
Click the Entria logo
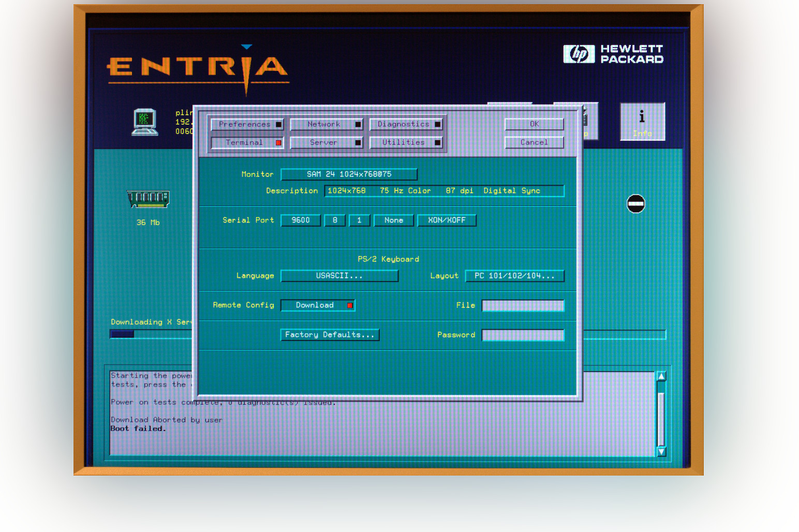[198, 68]
